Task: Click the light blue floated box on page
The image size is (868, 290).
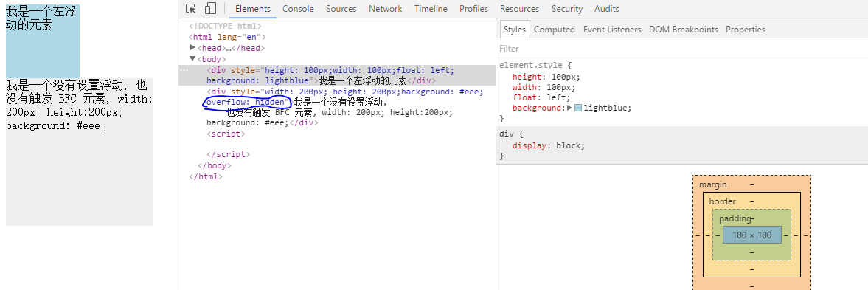Action: [43, 41]
